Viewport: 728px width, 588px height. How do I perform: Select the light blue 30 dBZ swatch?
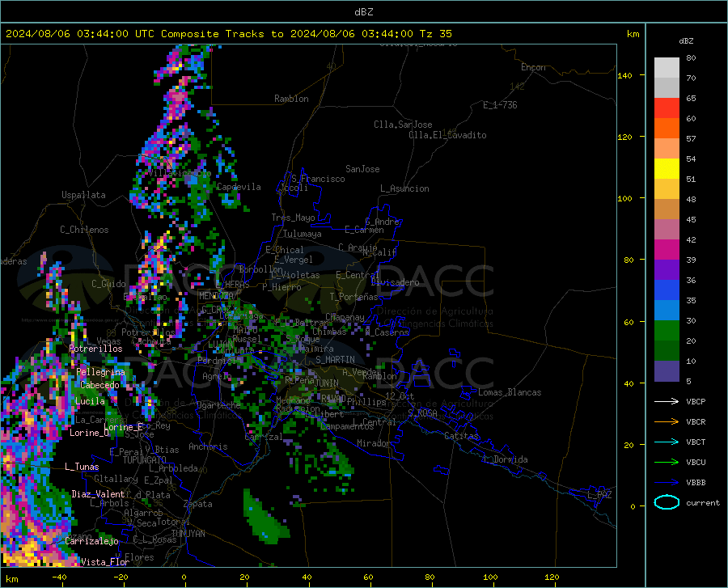(667, 311)
